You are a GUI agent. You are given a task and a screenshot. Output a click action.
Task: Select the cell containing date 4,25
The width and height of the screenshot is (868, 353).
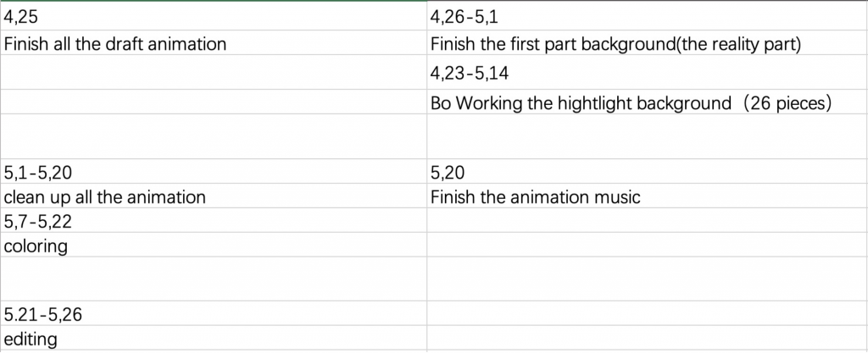click(x=213, y=18)
